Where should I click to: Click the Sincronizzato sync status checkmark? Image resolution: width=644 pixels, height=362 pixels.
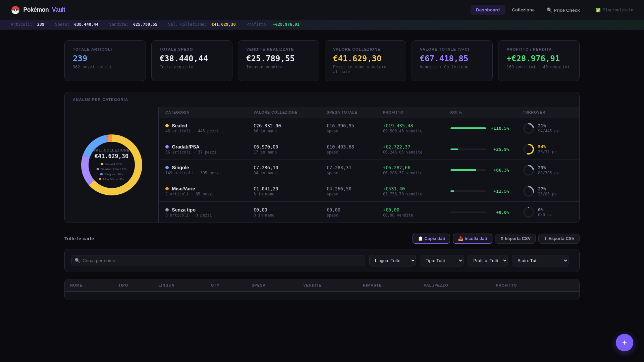pos(598,10)
